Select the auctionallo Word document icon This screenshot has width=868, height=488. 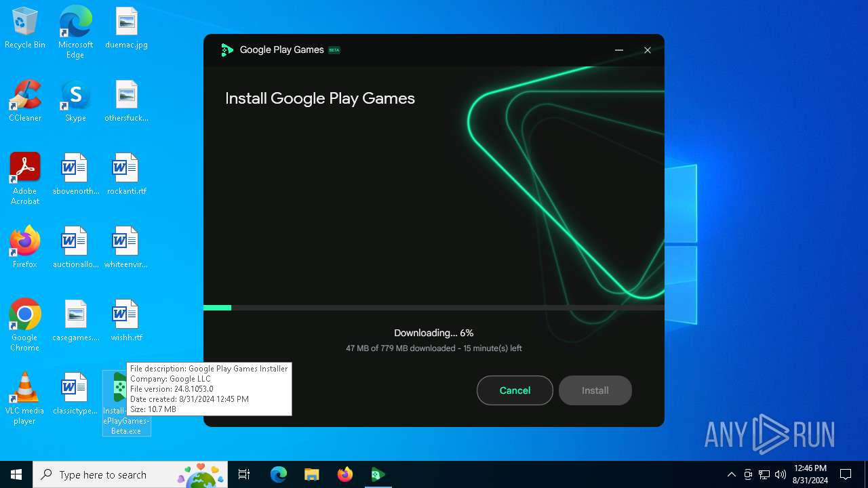[75, 248]
